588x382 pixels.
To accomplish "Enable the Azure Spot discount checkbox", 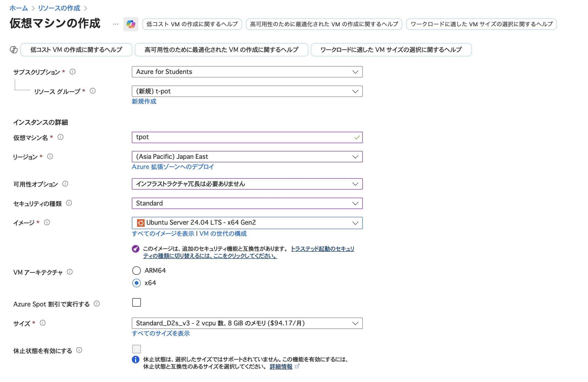I will pyautogui.click(x=137, y=302).
